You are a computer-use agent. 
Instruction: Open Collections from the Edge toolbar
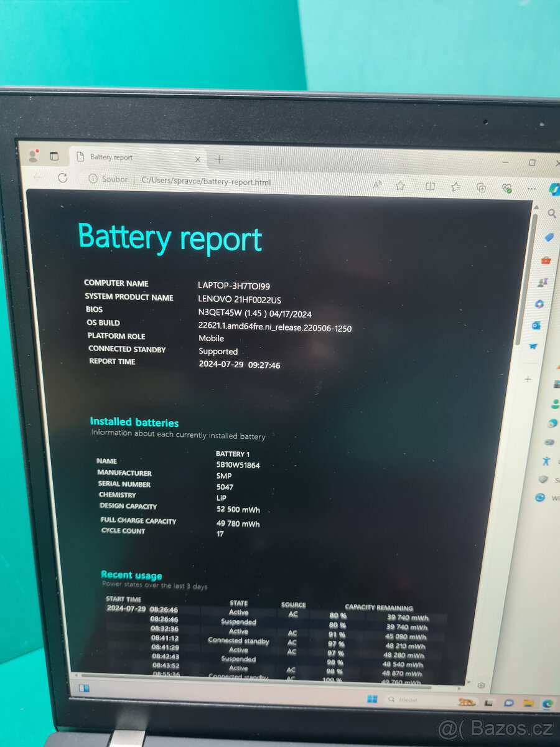tap(482, 187)
